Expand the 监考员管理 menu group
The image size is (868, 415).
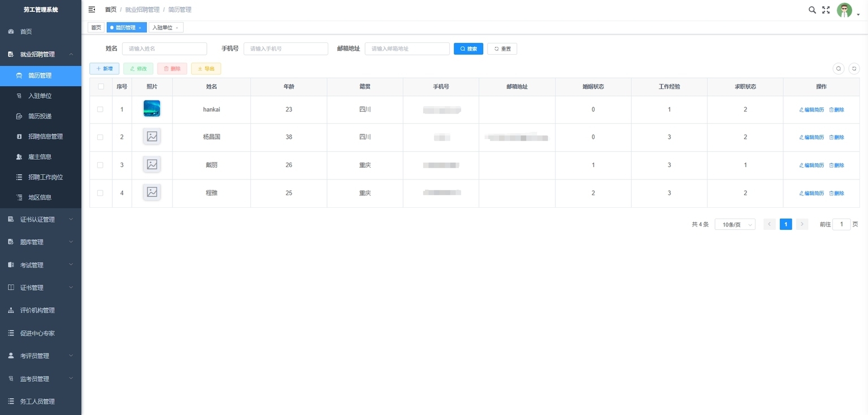(71, 378)
